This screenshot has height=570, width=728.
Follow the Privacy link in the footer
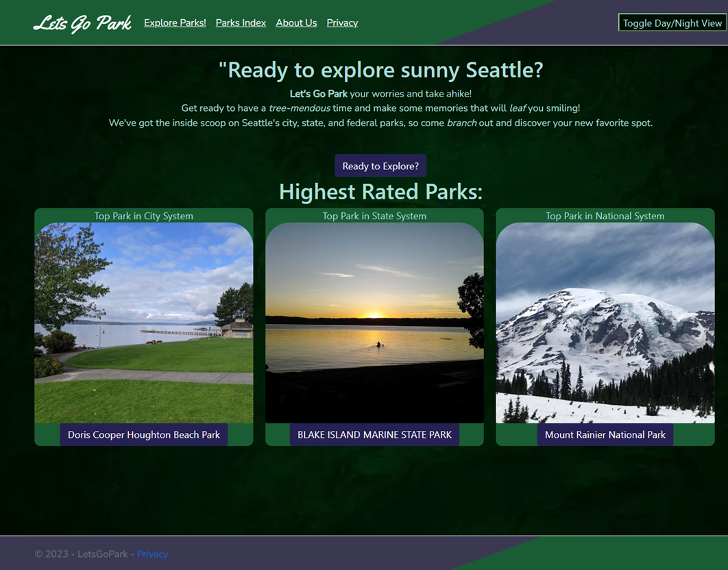(x=152, y=554)
